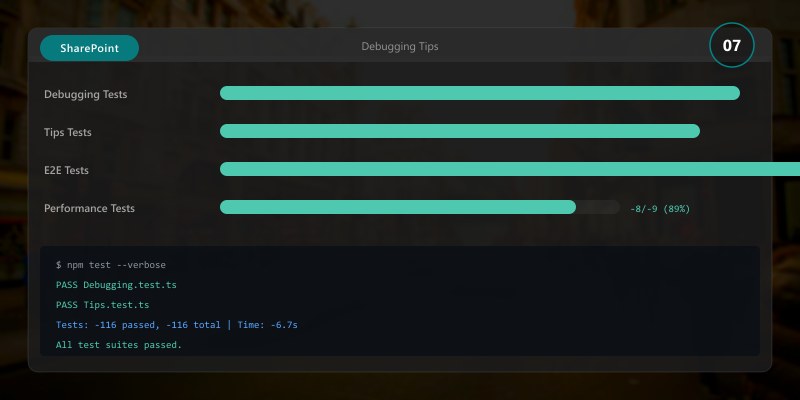Click the 'Tests: -116 passed' summary line
800x400 pixels.
(177, 324)
